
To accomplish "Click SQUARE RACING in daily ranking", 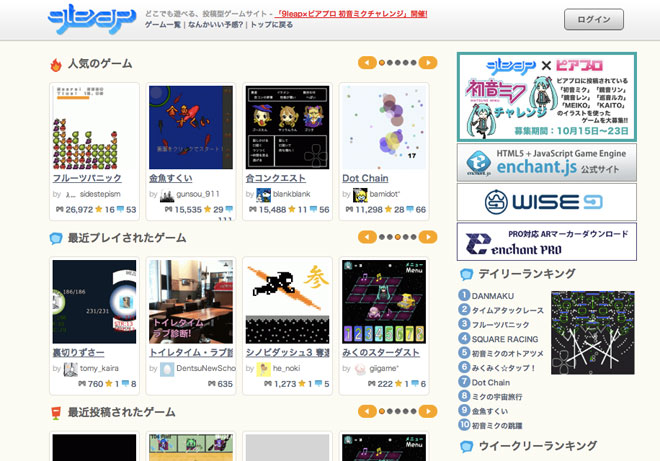I will (x=505, y=339).
